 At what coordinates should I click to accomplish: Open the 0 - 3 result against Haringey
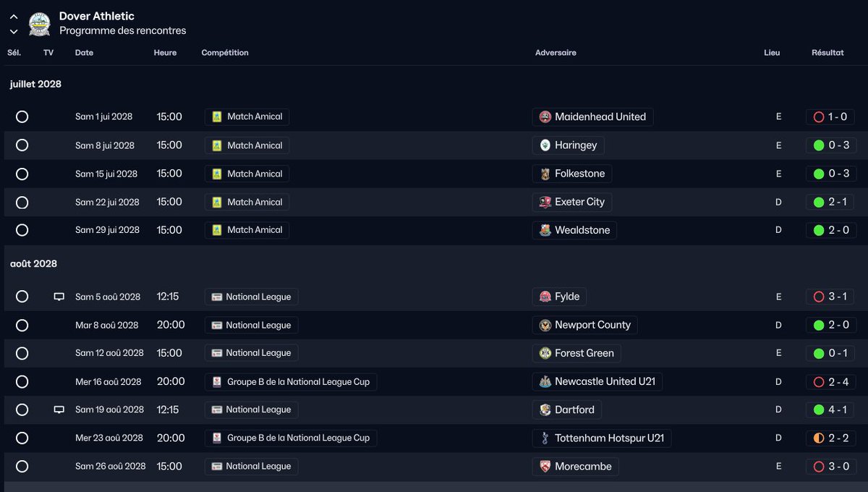[x=830, y=145]
